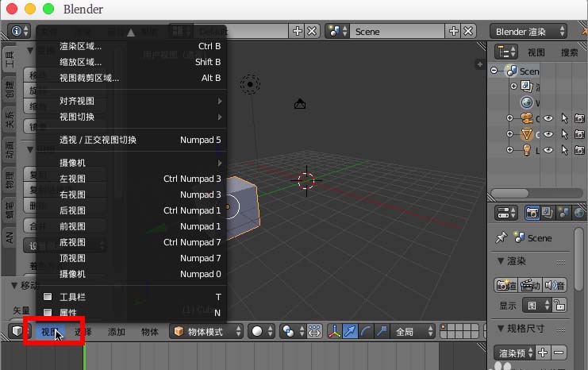This screenshot has height=370, width=588.
Task: Select the scale manipulator icon
Action: [382, 331]
